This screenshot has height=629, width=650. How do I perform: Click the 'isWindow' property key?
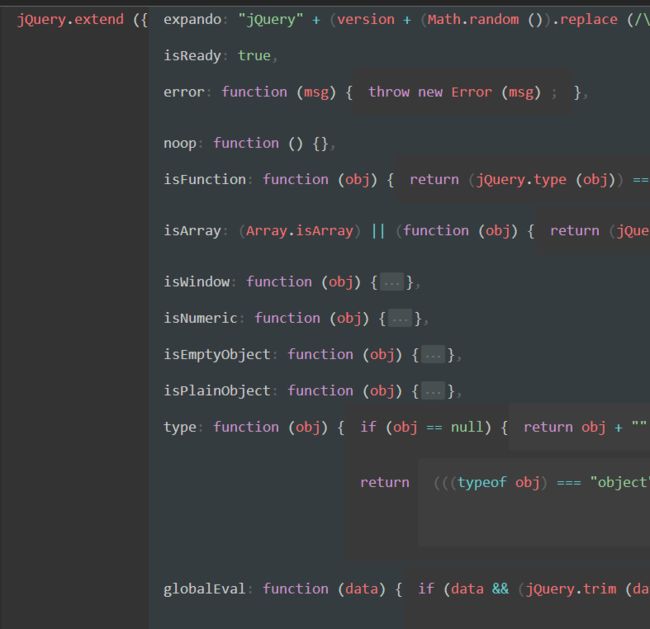click(x=196, y=282)
